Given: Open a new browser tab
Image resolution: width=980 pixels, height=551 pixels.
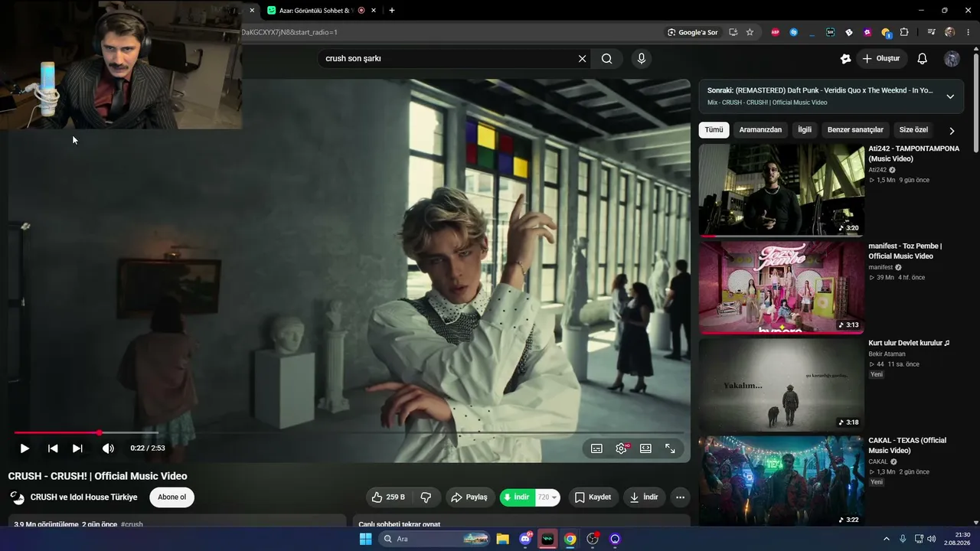Looking at the screenshot, I should [x=392, y=11].
